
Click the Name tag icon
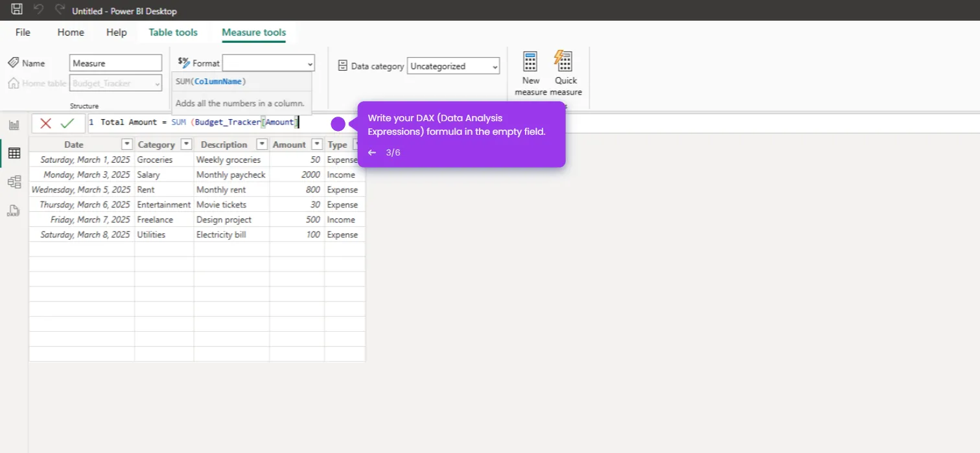point(13,63)
